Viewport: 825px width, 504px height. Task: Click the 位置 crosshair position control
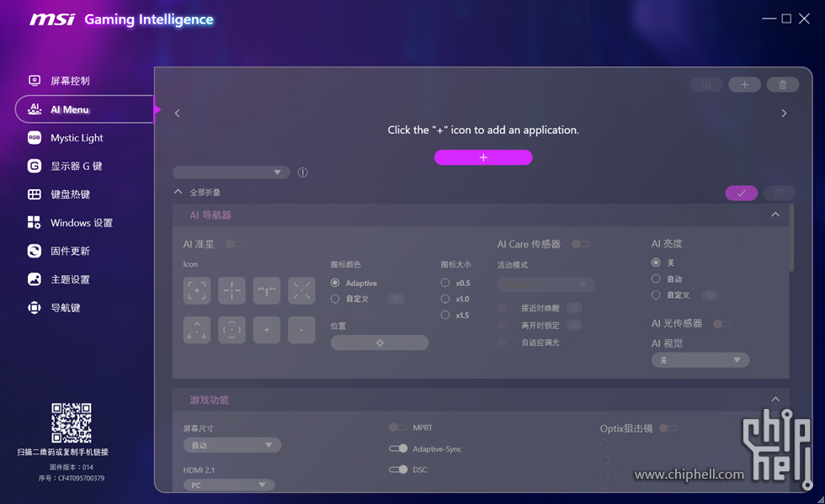coord(380,342)
